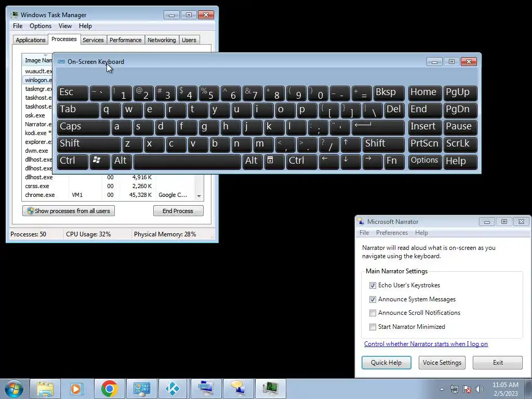Switch to the Networking tab
The height and width of the screenshot is (399, 532).
pos(162,40)
